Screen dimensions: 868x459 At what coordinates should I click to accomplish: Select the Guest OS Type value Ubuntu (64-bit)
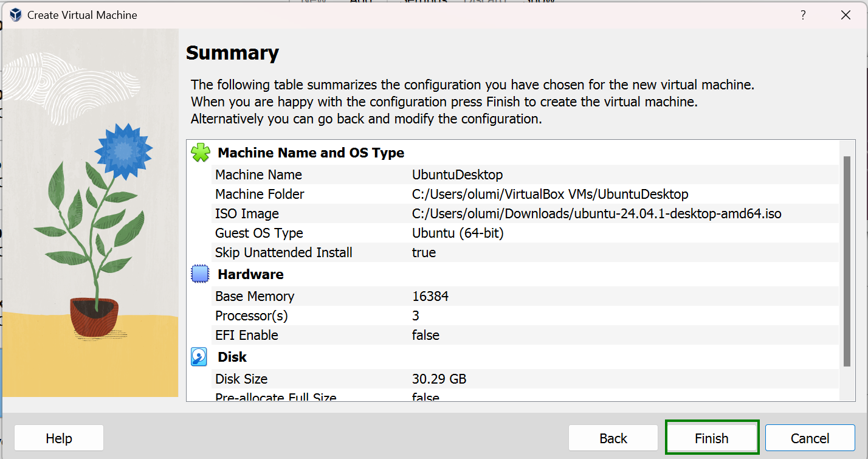[x=458, y=233]
